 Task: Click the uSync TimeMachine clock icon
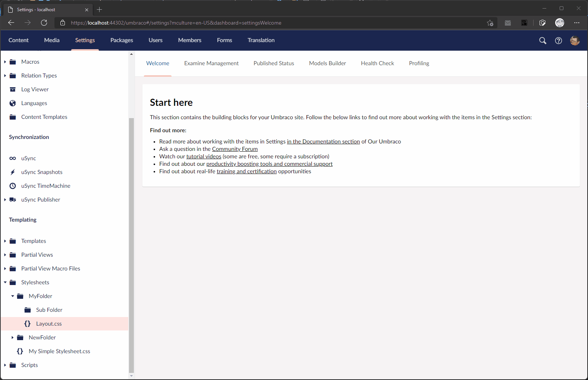pos(13,186)
